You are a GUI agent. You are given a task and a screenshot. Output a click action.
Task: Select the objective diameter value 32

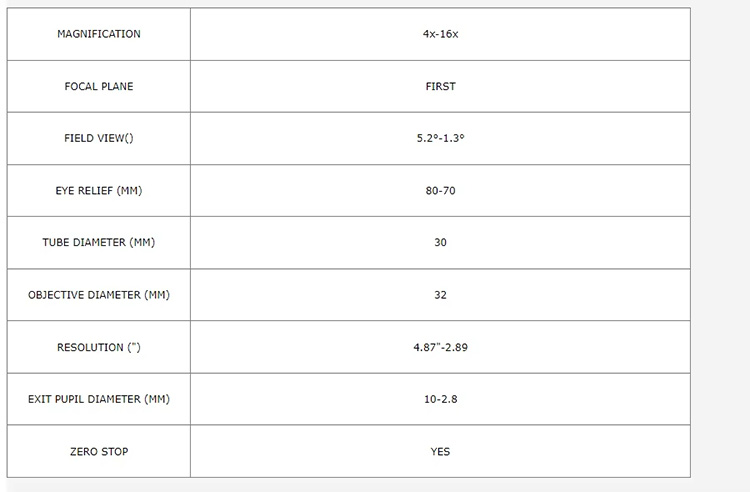440,295
